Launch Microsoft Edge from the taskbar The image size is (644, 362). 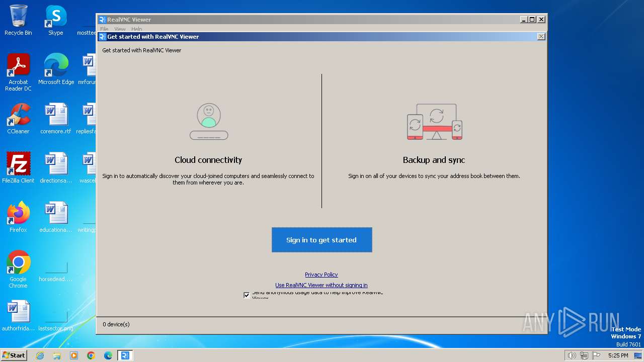coord(108,355)
